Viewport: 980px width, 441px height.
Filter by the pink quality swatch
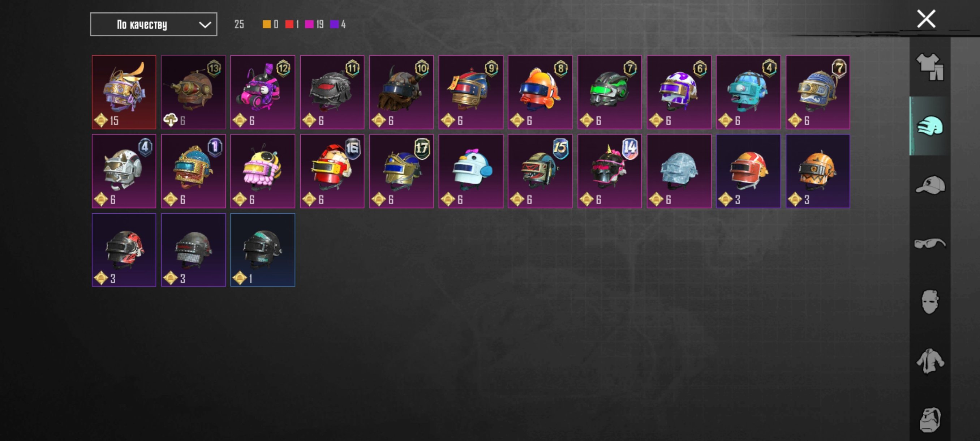[309, 24]
